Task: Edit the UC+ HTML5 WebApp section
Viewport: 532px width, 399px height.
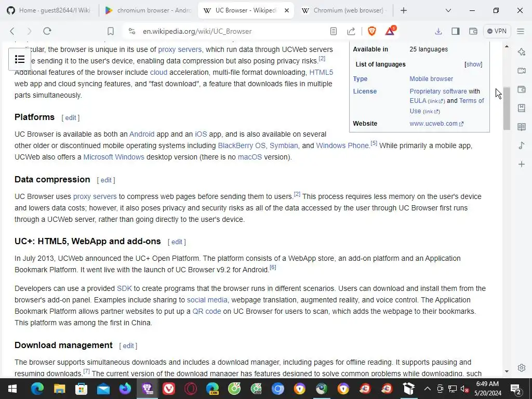Action: (177, 242)
